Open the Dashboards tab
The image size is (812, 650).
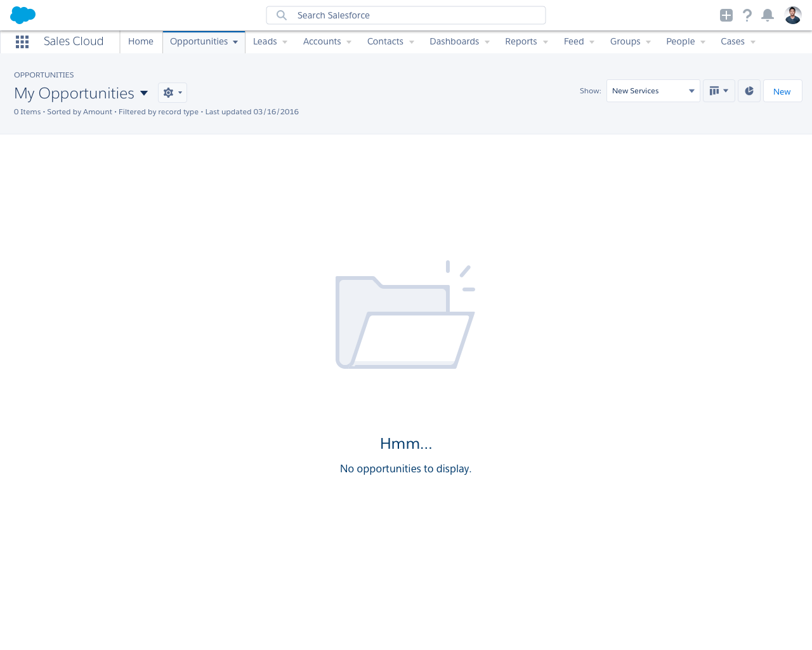[x=454, y=41]
